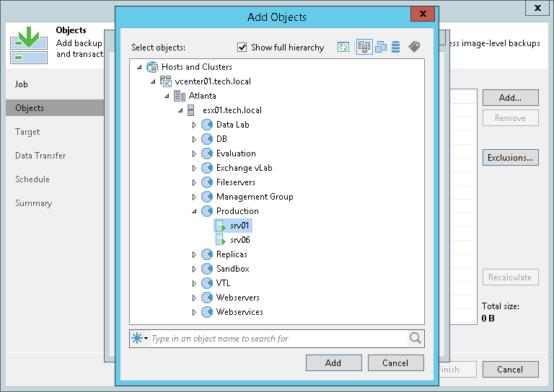Click the esx01.tech.local host icon
Viewport: 554px width, 392px height.
[190, 110]
